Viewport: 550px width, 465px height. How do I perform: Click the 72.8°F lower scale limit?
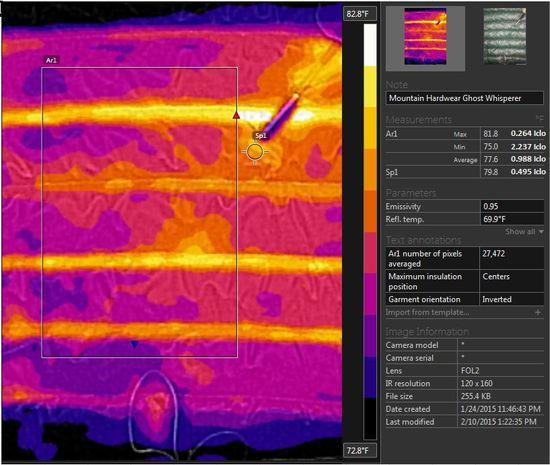[x=358, y=450]
